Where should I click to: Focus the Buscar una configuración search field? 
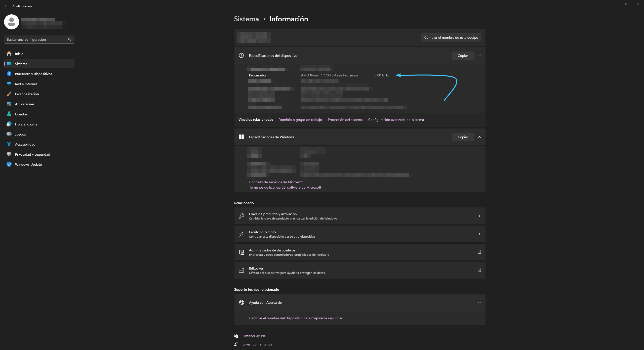39,39
